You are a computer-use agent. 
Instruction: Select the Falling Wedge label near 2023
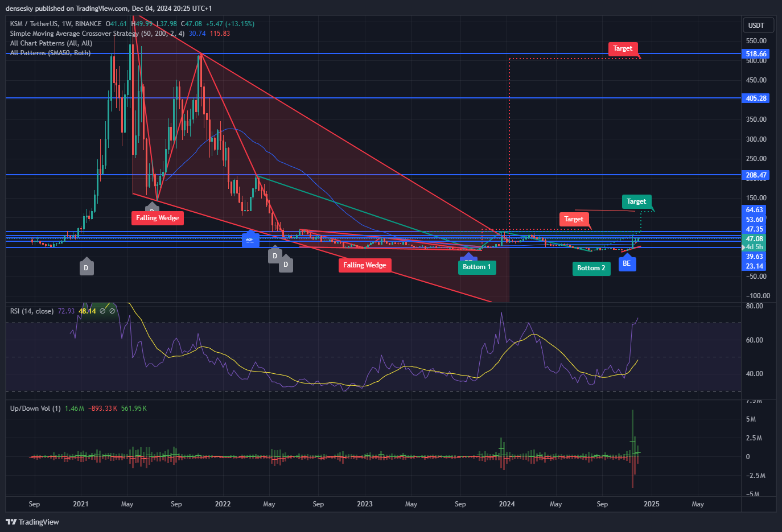(365, 265)
